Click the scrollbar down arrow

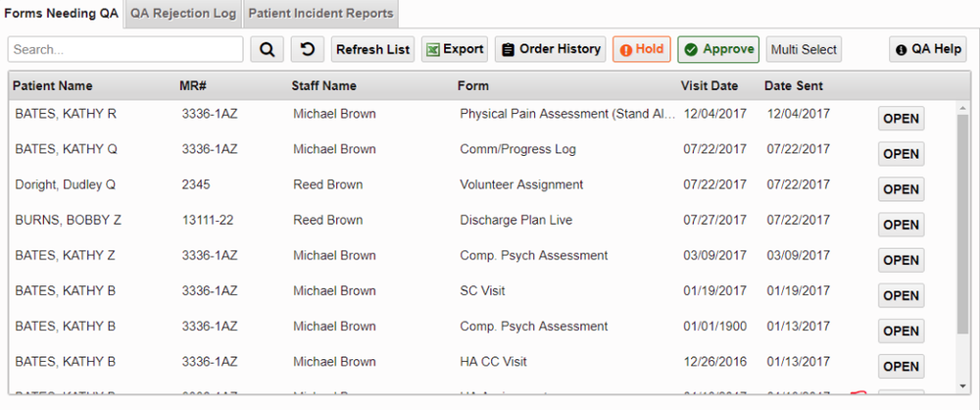pyautogui.click(x=962, y=386)
